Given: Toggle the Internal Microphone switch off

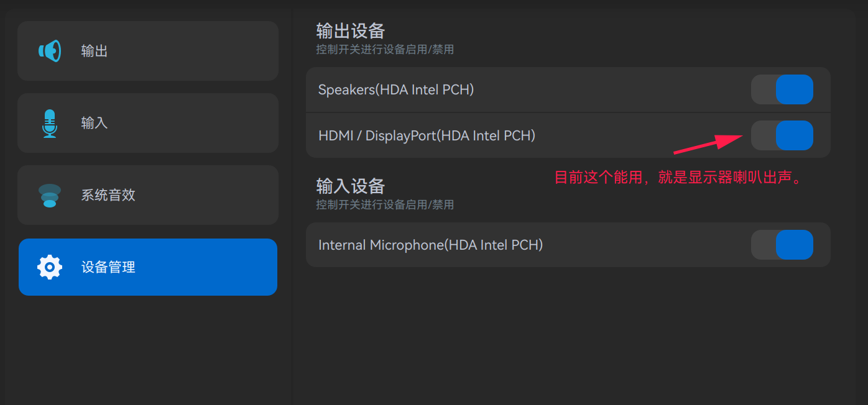Looking at the screenshot, I should (782, 245).
